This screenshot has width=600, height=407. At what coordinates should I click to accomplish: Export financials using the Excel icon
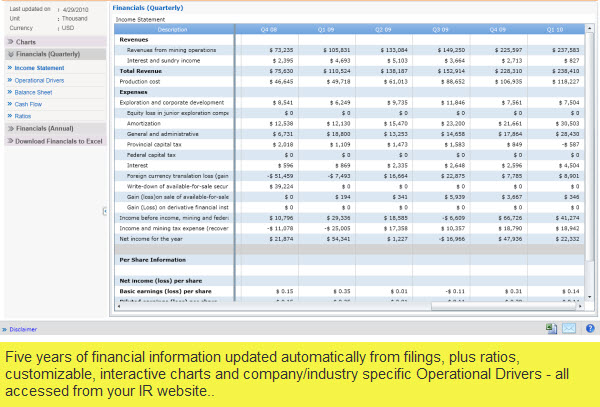coord(551,329)
